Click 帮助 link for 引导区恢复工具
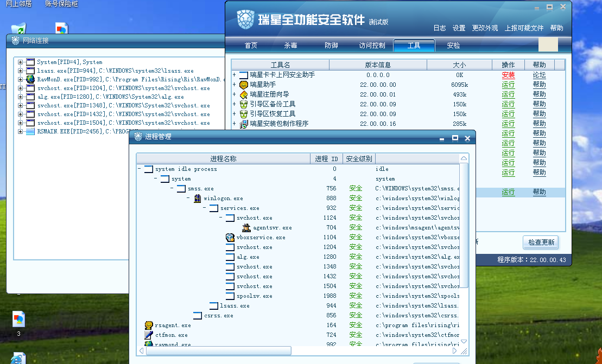 click(x=539, y=114)
